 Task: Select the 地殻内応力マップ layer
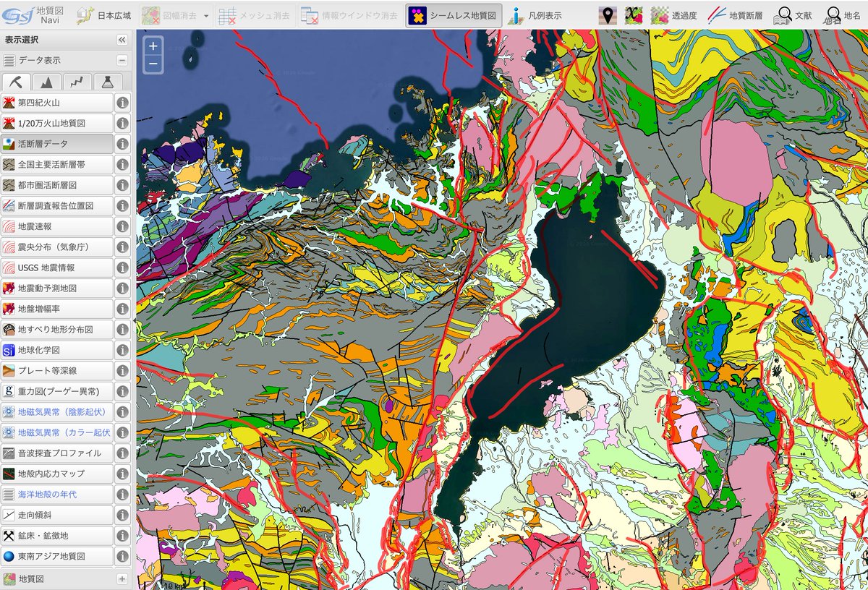(57, 474)
